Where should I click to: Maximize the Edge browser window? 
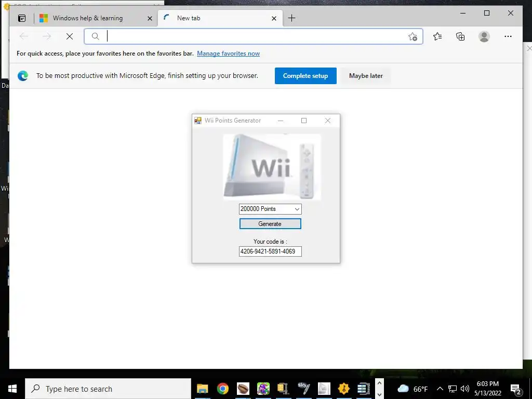pos(486,13)
